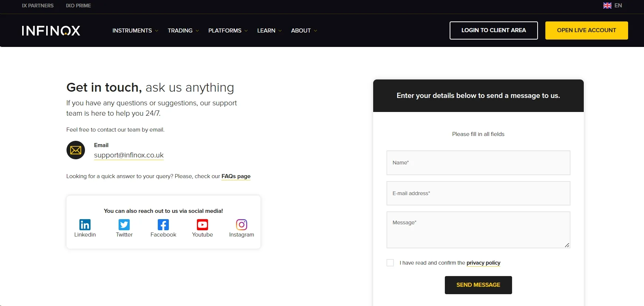Click the Message box resize handle
644x306 pixels.
tap(567, 245)
